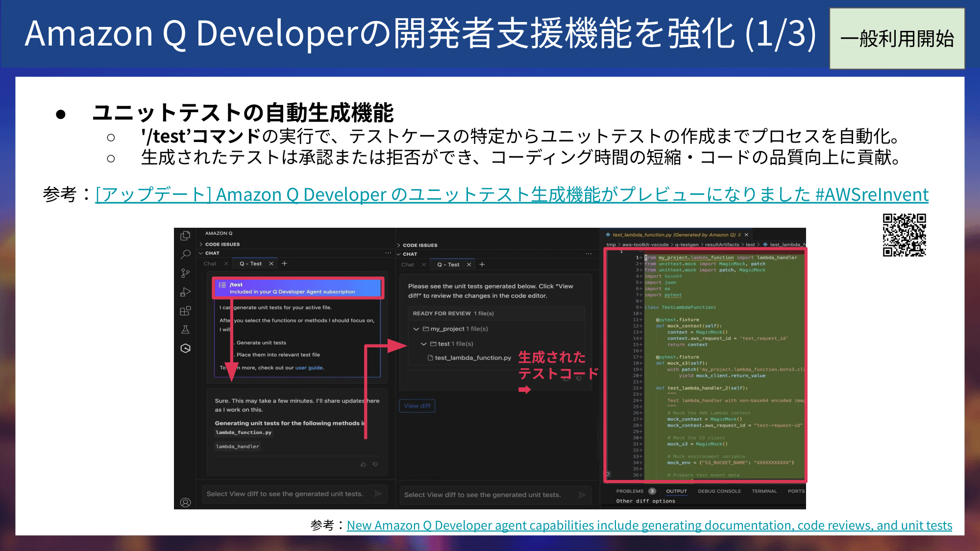The image size is (980, 551).
Task: Open the Run and Debug icon
Action: pos(185,292)
